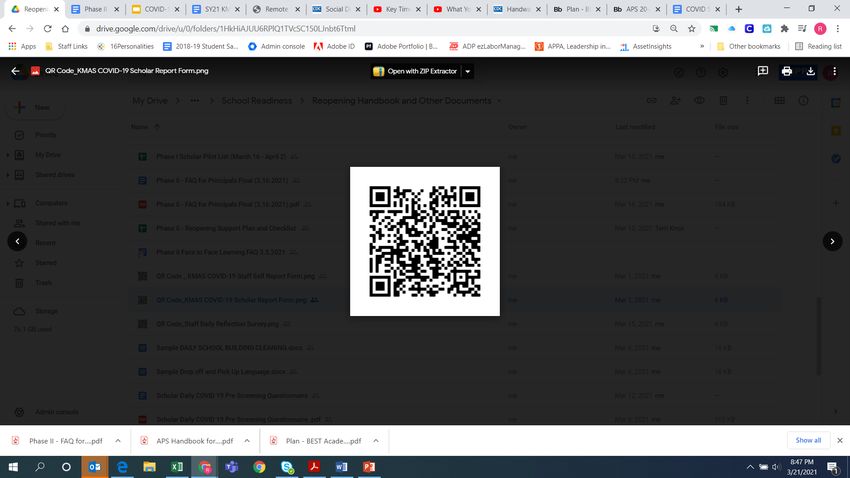
Task: Download the QR code image
Action: 810,71
